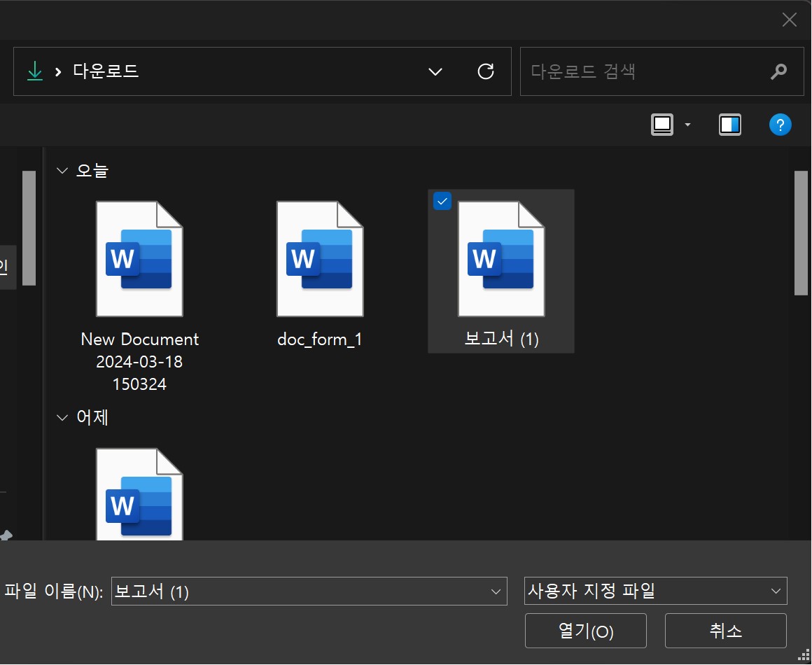Image resolution: width=812 pixels, height=665 pixels.
Task: Click the breadcrumb chevron before 다운로드
Action: click(x=58, y=71)
